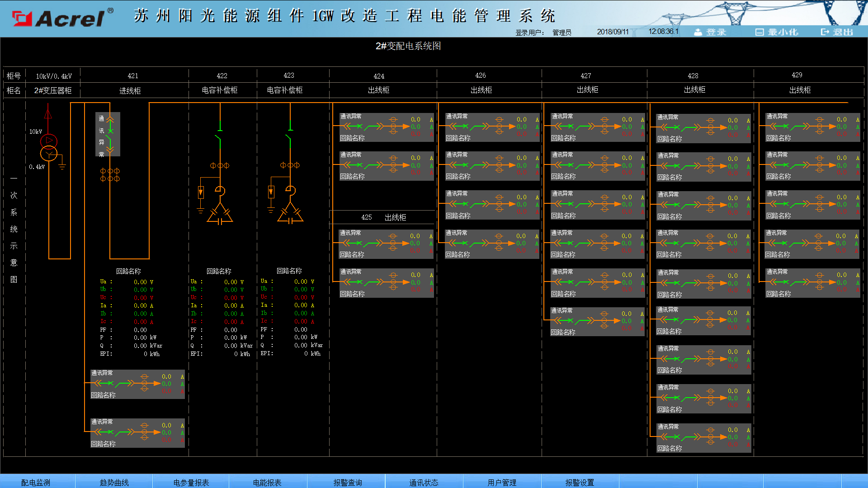Click the 最小化 minimize button

[x=777, y=32]
